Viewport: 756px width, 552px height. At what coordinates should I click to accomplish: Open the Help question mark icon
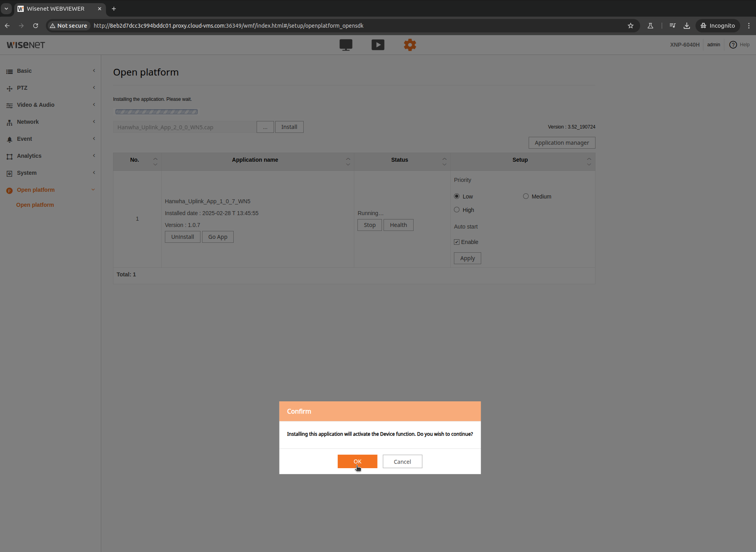pyautogui.click(x=733, y=45)
